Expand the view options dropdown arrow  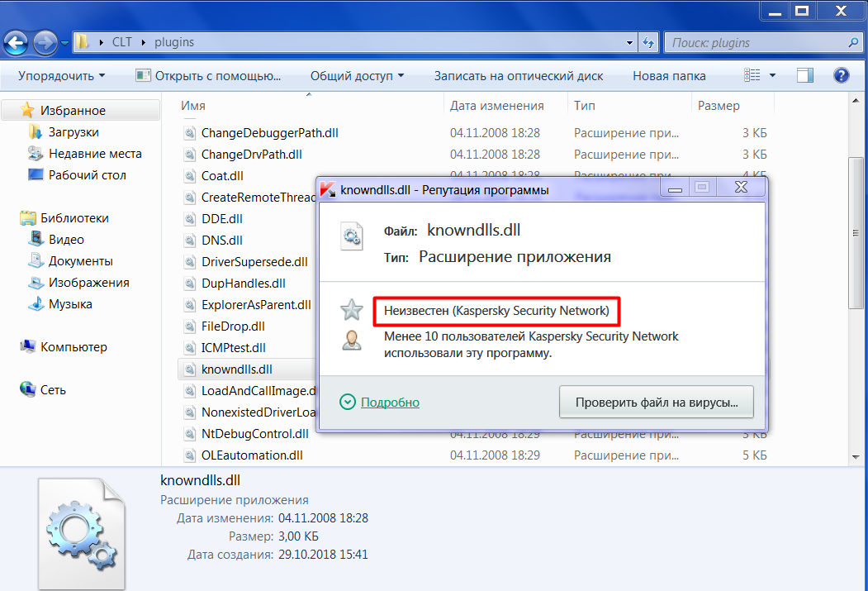tap(772, 75)
